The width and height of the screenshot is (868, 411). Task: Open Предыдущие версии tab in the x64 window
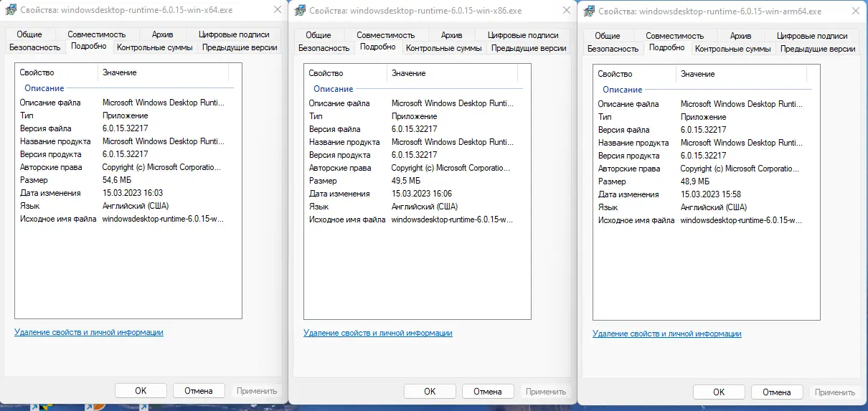coord(240,47)
